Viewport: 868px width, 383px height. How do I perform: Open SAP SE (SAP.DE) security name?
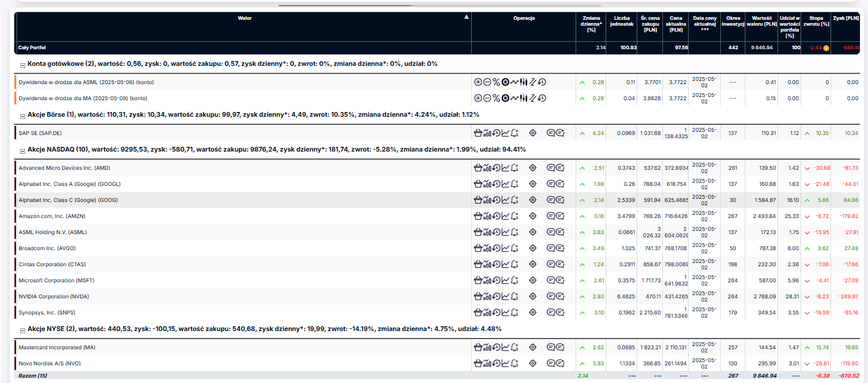[x=40, y=133]
